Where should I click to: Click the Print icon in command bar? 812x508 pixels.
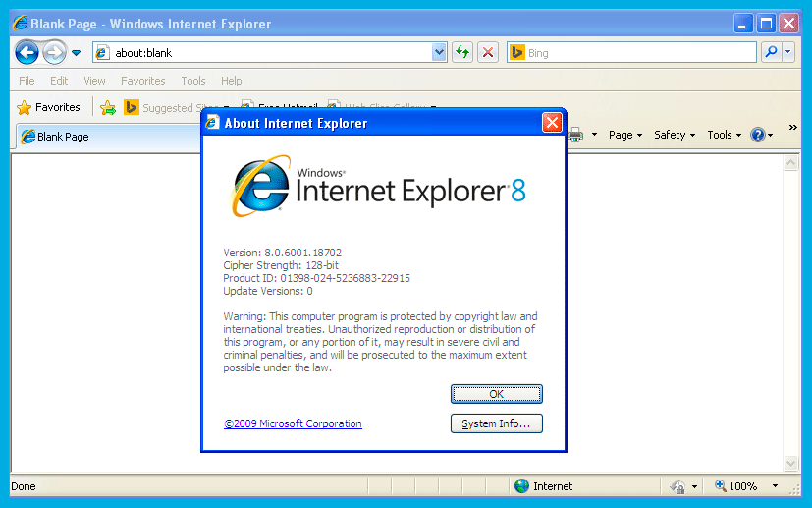coord(575,135)
